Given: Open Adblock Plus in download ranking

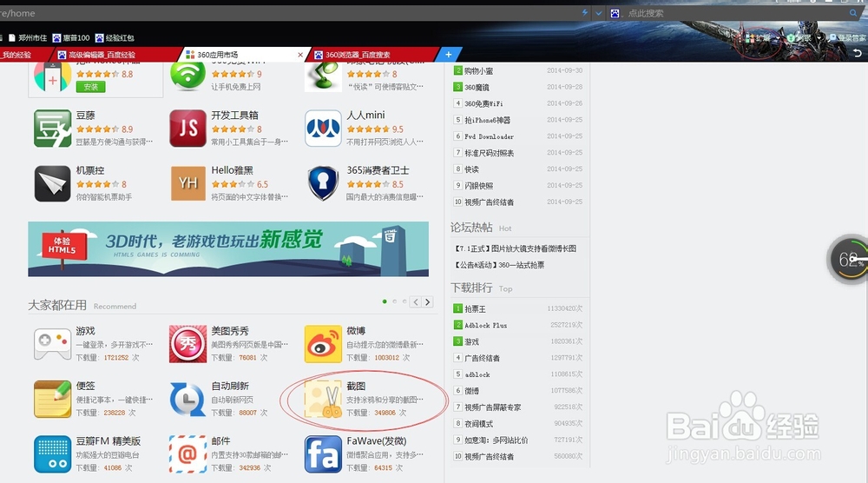Looking at the screenshot, I should 485,325.
